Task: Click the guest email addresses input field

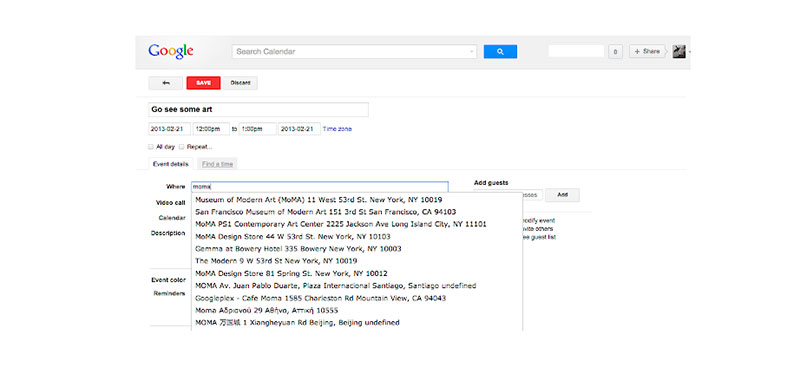Action: [x=532, y=195]
